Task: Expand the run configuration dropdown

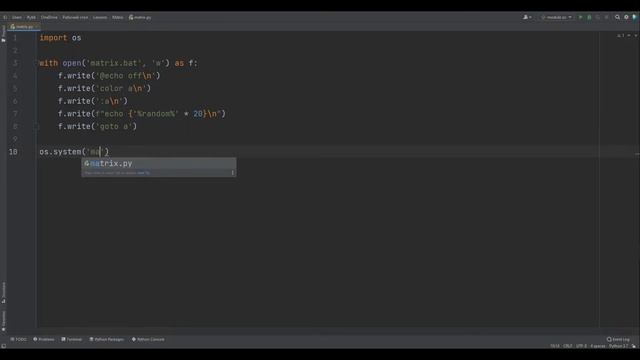Action: click(556, 17)
